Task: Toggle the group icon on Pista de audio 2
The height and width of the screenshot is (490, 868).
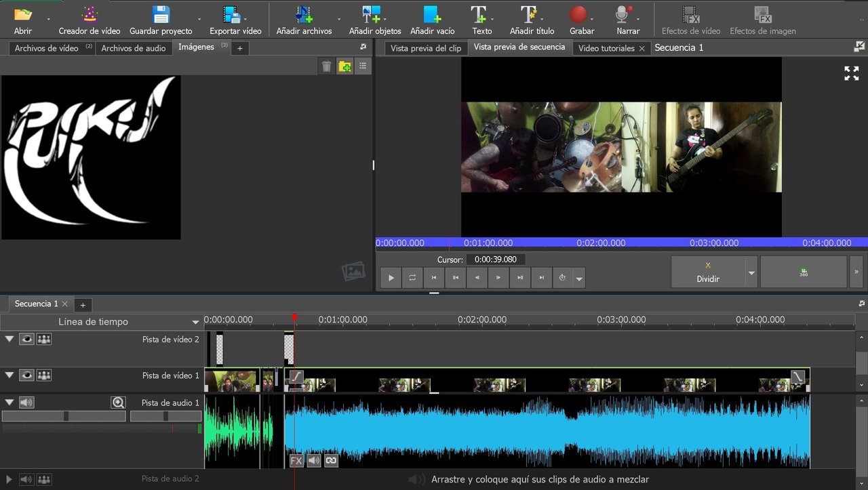Action: tap(44, 479)
